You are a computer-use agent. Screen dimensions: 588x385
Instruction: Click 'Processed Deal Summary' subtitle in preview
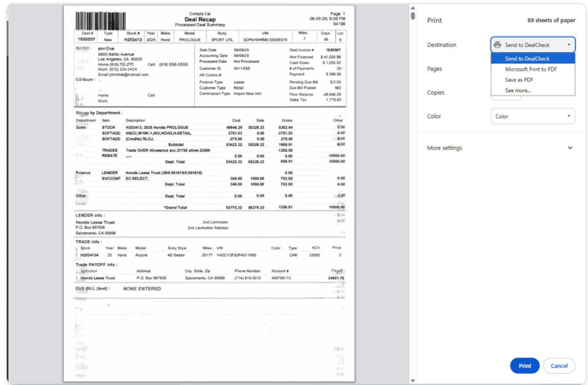click(200, 25)
